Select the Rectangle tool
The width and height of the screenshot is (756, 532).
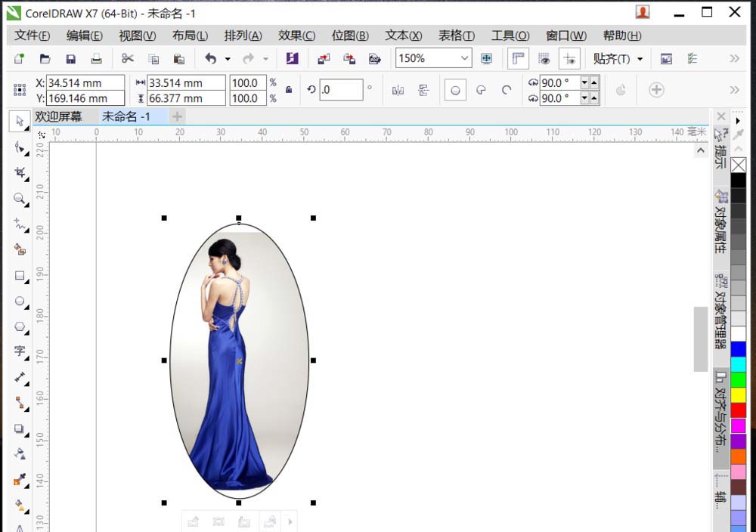[x=19, y=276]
